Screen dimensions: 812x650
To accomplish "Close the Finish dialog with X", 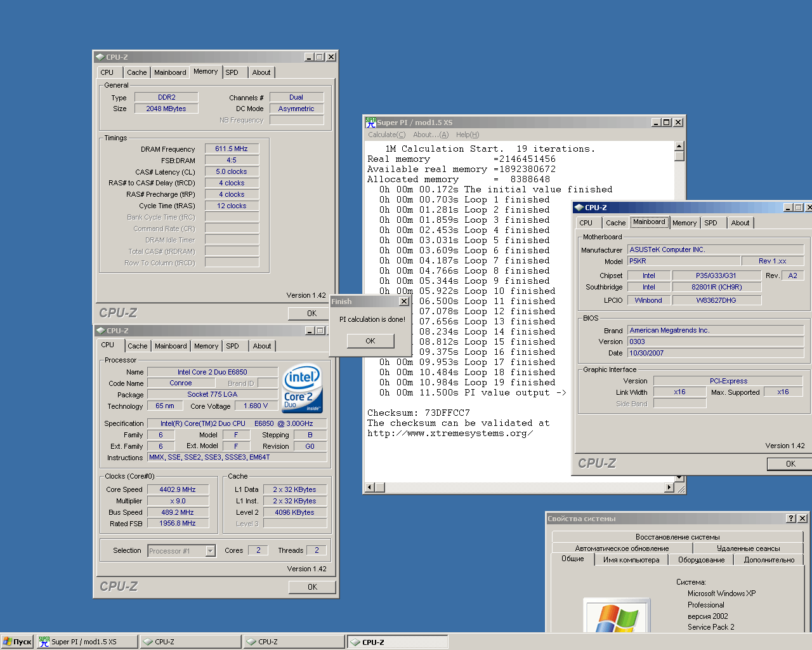I will tap(403, 302).
